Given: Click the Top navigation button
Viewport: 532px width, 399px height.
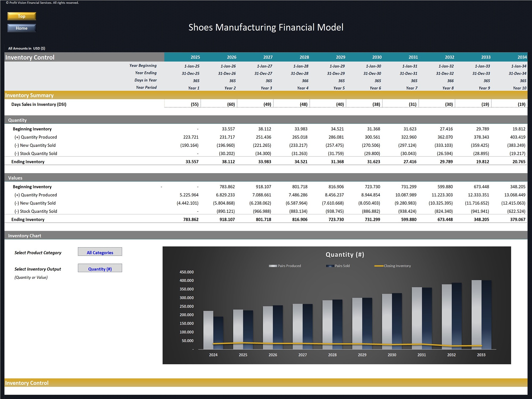Looking at the screenshot, I should (x=21, y=16).
